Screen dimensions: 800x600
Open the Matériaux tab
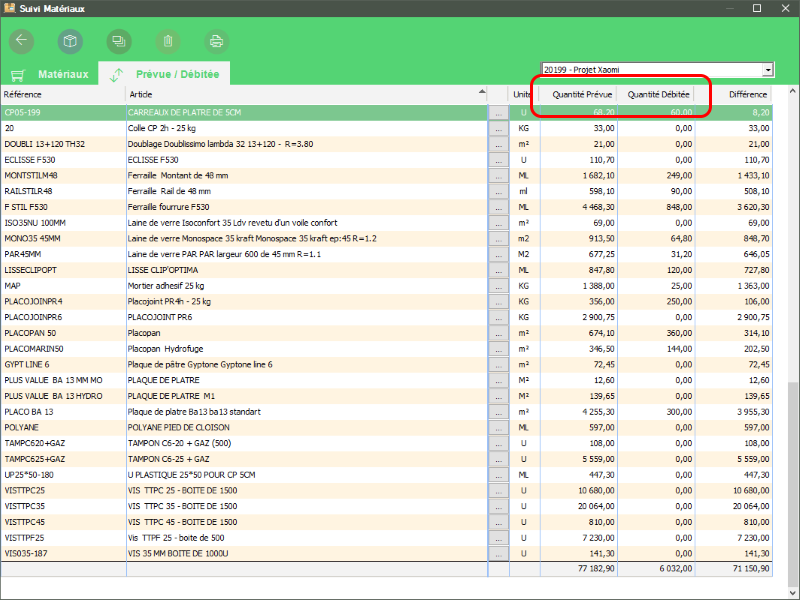coord(62,75)
